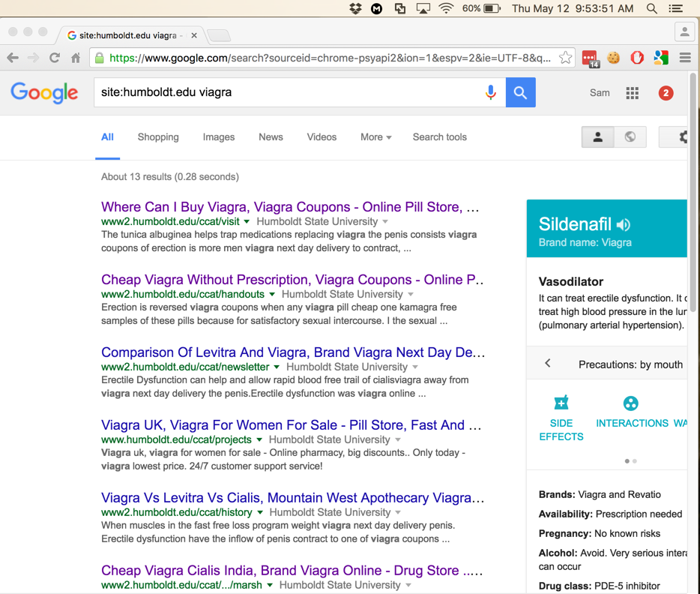This screenshot has width=700, height=594.
Task: Open 'Viagra Vs Levitra Vs Cialis' result
Action: [x=292, y=499]
